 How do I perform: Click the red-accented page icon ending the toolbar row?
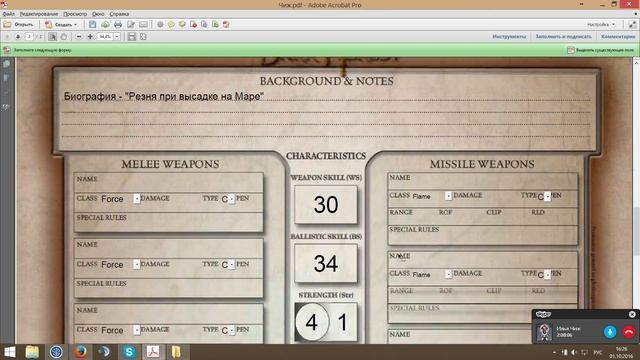pos(226,24)
